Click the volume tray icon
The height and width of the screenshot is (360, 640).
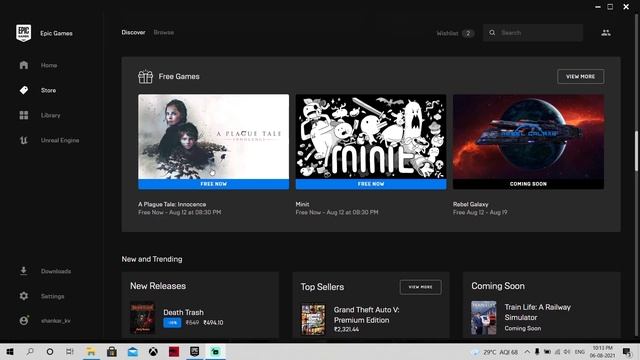567,352
